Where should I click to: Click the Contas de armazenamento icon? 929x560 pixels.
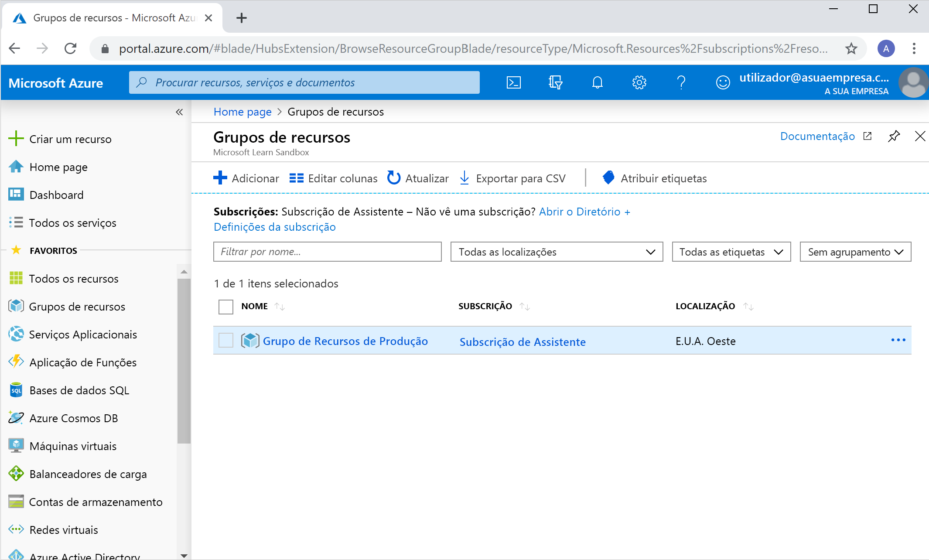tap(16, 502)
